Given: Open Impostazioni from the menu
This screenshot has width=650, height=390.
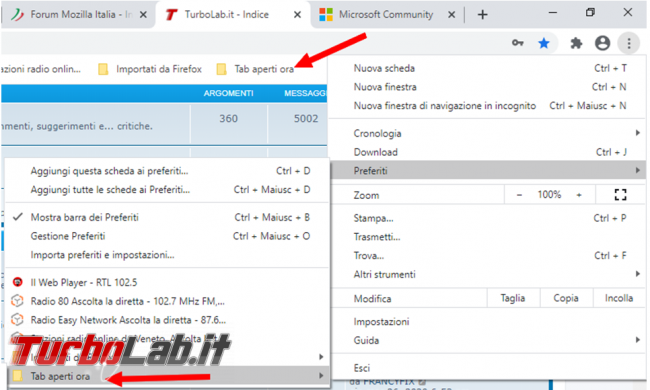Looking at the screenshot, I should point(488,322).
